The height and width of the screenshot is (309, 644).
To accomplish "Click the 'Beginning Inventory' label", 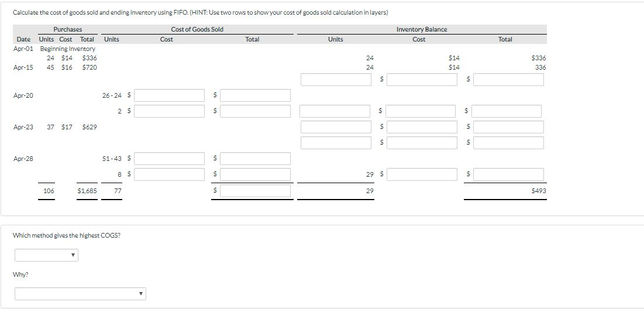I will [68, 49].
